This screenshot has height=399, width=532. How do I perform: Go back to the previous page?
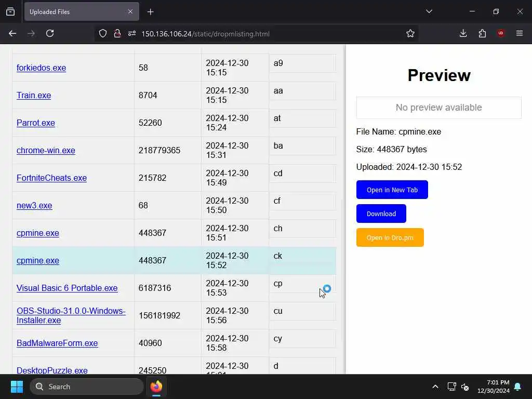click(x=12, y=33)
